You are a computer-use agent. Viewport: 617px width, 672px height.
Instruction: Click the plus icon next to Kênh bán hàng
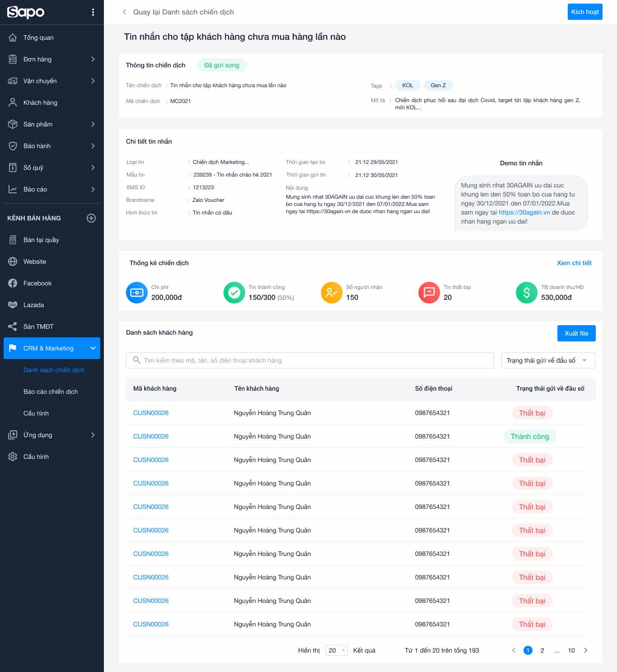tap(91, 218)
